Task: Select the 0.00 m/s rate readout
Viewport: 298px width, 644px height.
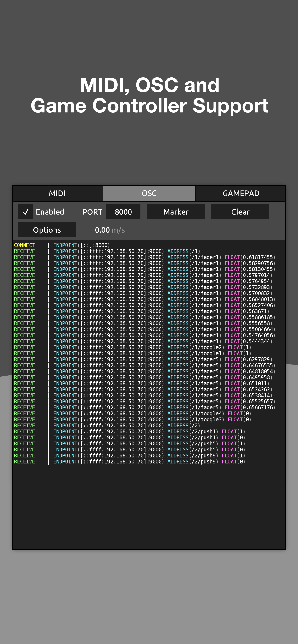Action: point(110,230)
